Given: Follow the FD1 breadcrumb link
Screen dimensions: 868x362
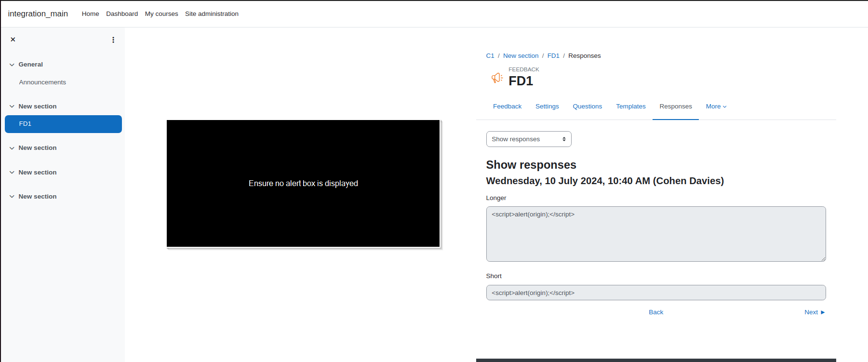Looking at the screenshot, I should point(553,56).
